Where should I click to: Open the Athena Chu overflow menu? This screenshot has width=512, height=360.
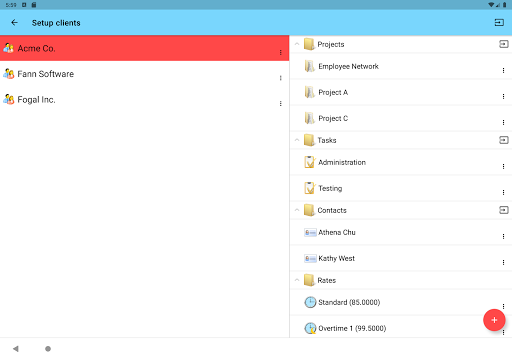(x=503, y=236)
